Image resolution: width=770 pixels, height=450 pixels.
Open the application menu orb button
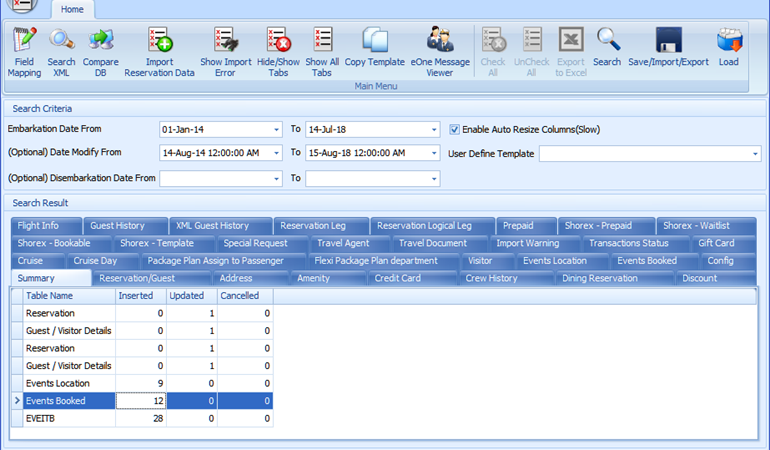pos(22,5)
